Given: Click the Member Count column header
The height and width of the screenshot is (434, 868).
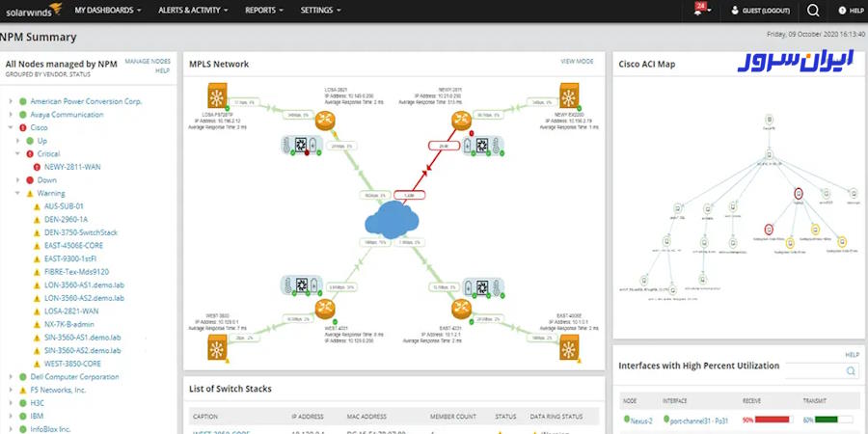Looking at the screenshot, I should tap(451, 417).
